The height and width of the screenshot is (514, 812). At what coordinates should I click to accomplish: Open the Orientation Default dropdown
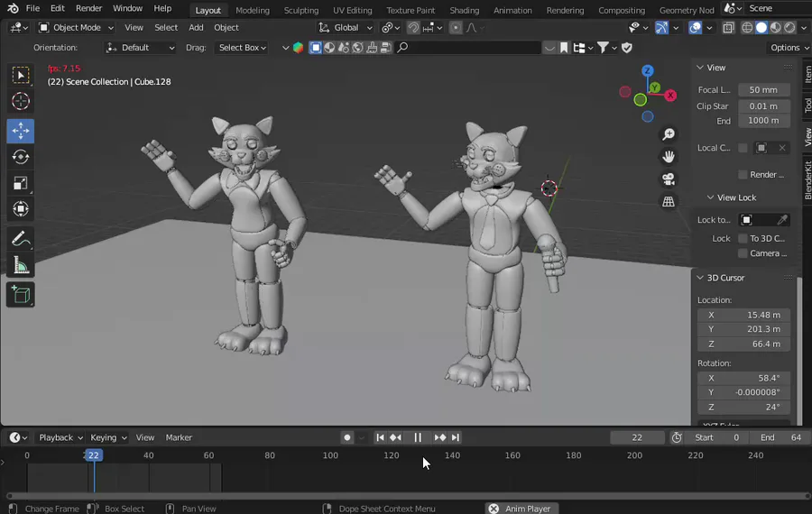click(141, 48)
